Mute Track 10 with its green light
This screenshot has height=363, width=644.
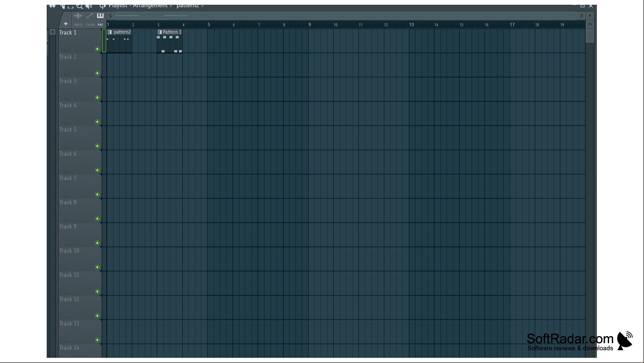point(98,267)
